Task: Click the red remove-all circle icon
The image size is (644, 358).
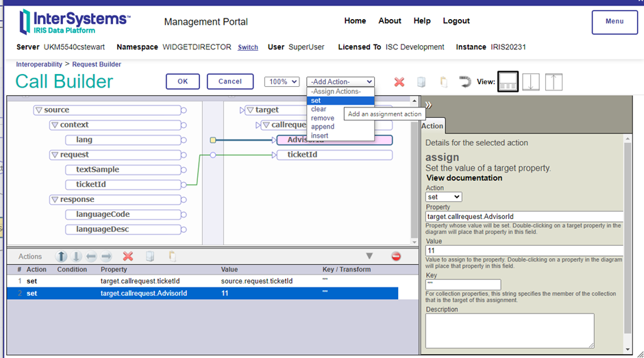Action: 396,256
